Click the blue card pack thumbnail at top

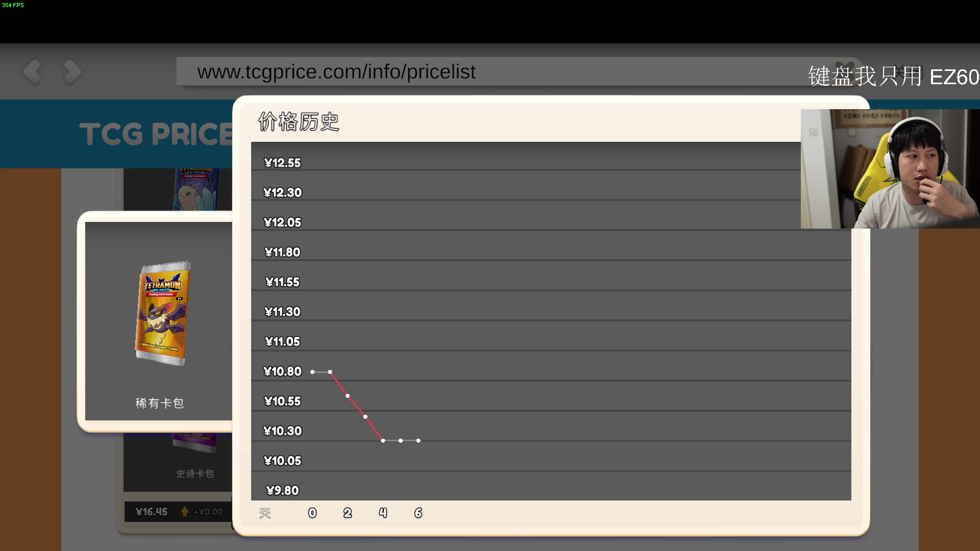(197, 189)
